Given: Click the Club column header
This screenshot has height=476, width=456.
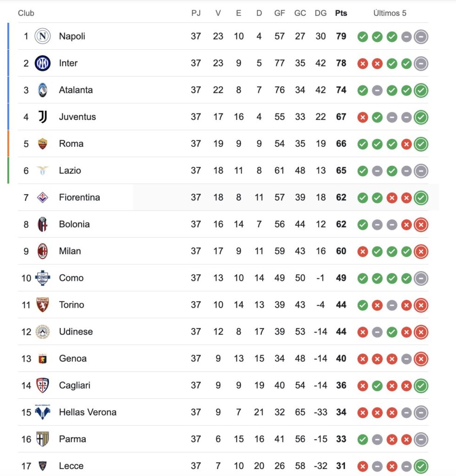Looking at the screenshot, I should click(26, 13).
